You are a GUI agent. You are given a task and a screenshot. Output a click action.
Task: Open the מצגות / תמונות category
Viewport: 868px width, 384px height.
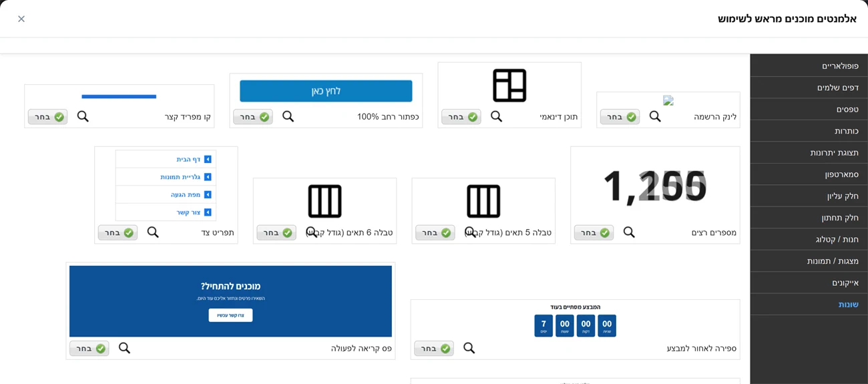(809, 261)
